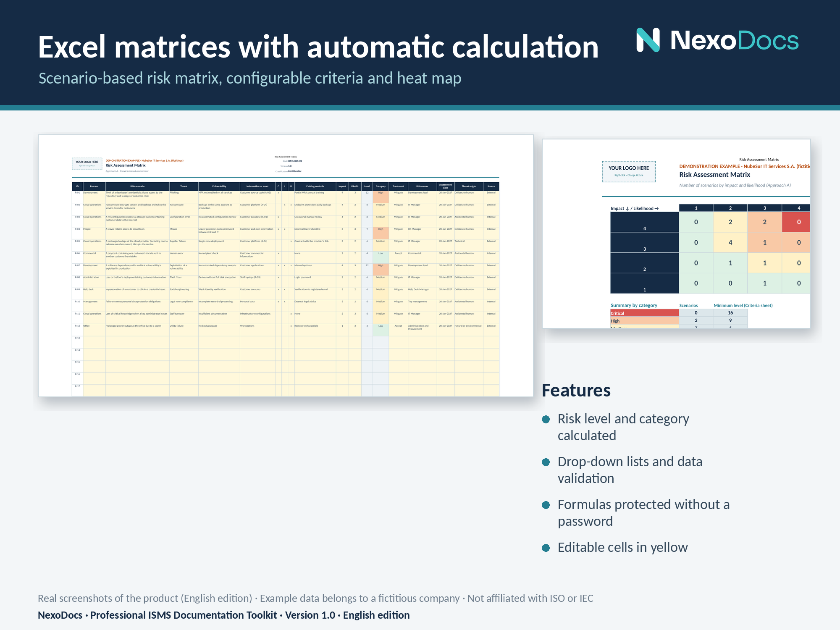Image resolution: width=840 pixels, height=630 pixels.
Task: Click the 'Features' heading
Action: [576, 390]
